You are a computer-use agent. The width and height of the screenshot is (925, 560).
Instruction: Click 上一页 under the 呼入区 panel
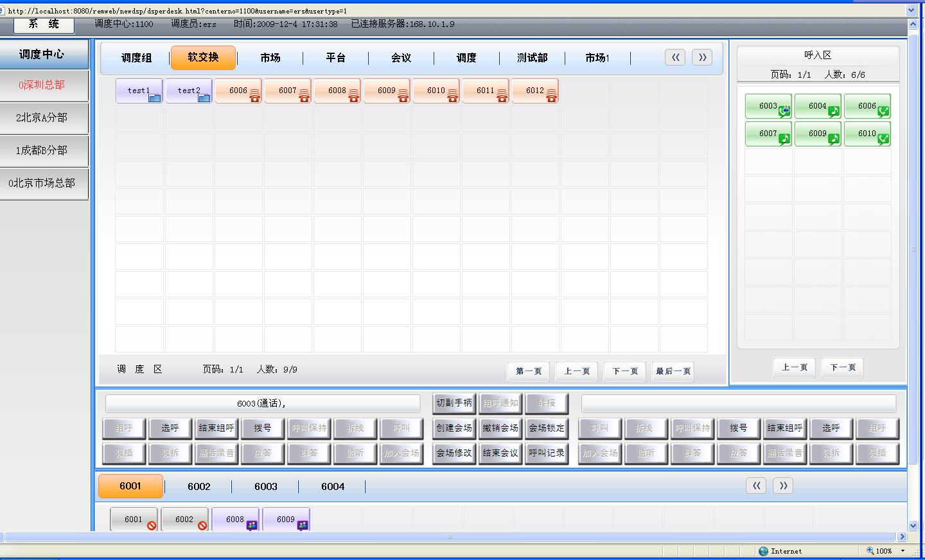[795, 367]
